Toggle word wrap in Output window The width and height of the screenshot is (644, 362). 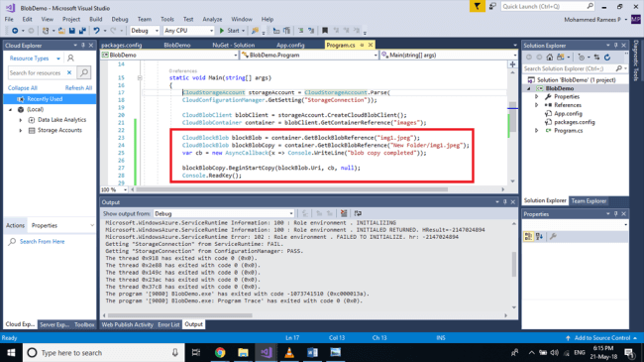tap(358, 213)
